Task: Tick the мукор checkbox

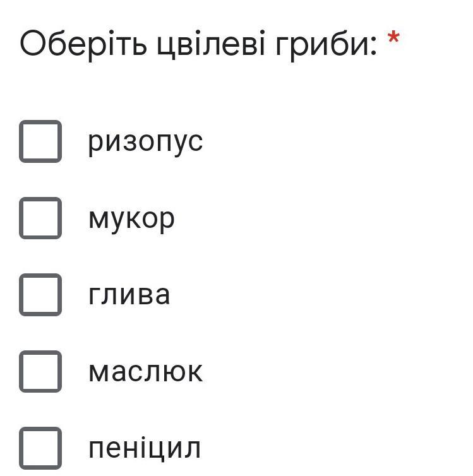Action: pyautogui.click(x=40, y=218)
